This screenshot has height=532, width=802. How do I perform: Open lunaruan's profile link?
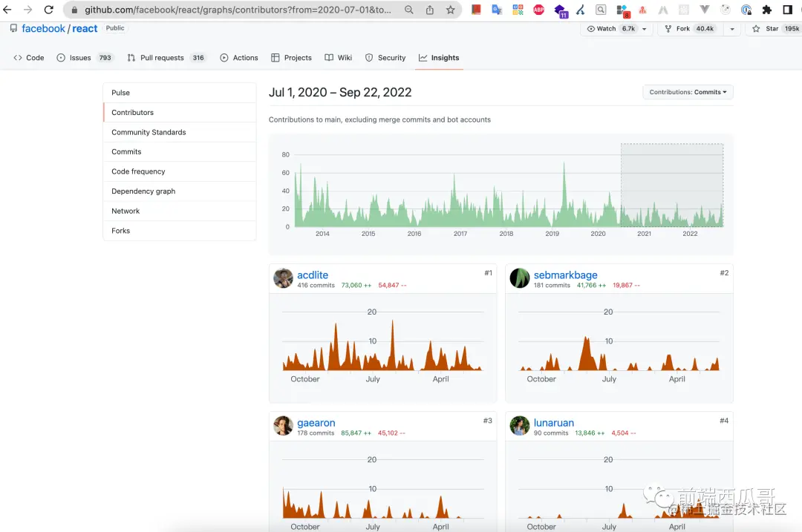(x=553, y=423)
